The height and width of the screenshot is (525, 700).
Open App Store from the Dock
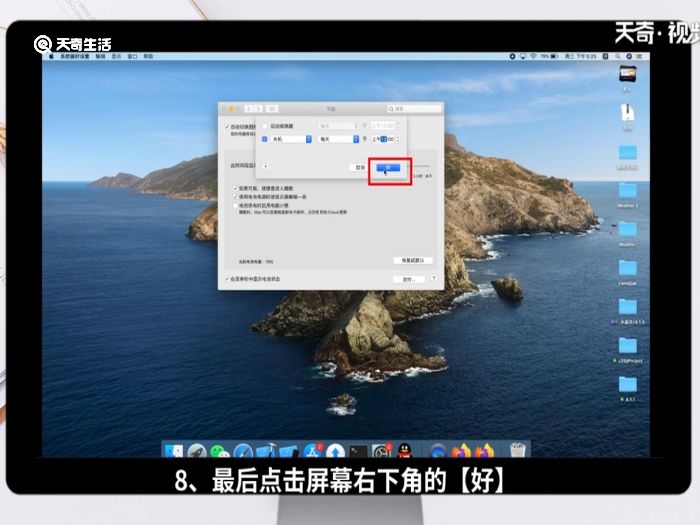(312, 451)
